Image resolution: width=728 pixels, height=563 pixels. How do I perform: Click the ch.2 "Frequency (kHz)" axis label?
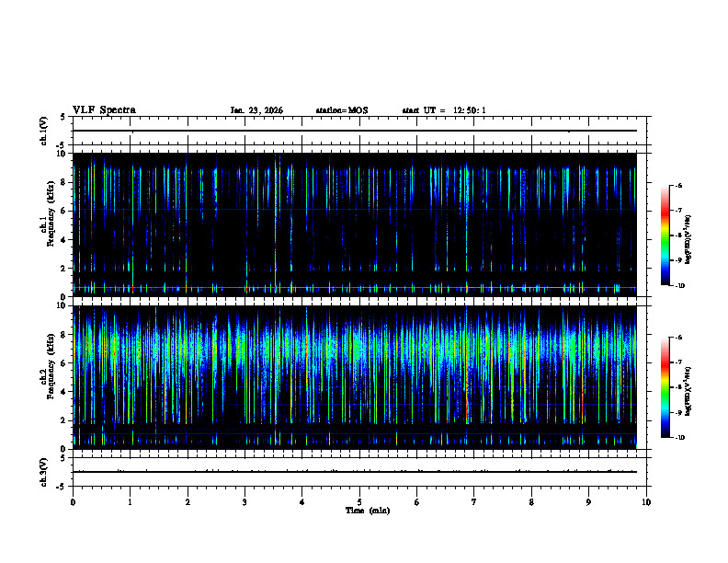pos(51,366)
